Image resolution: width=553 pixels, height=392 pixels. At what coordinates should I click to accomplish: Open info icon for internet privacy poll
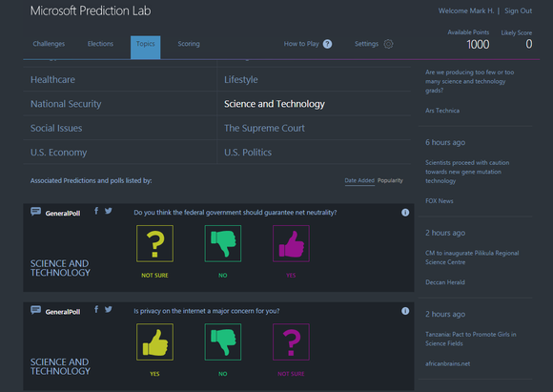click(x=405, y=311)
